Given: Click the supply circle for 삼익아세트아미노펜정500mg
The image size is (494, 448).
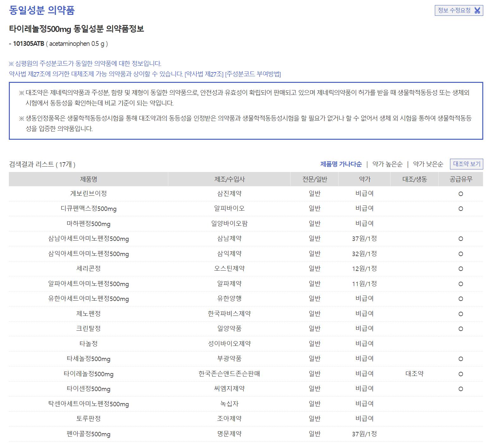Looking at the screenshot, I should [x=461, y=254].
